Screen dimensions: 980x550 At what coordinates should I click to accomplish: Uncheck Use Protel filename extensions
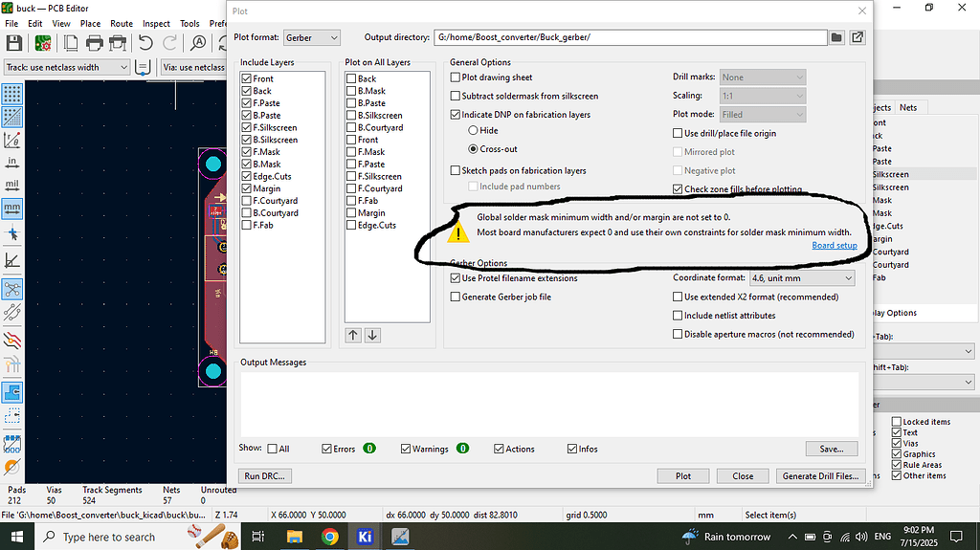pos(456,278)
